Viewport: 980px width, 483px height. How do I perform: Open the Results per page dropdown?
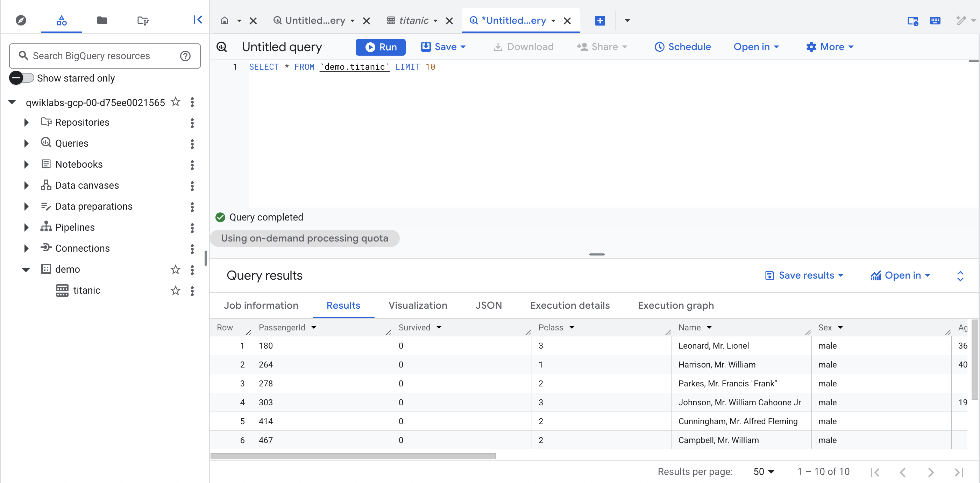(x=763, y=471)
